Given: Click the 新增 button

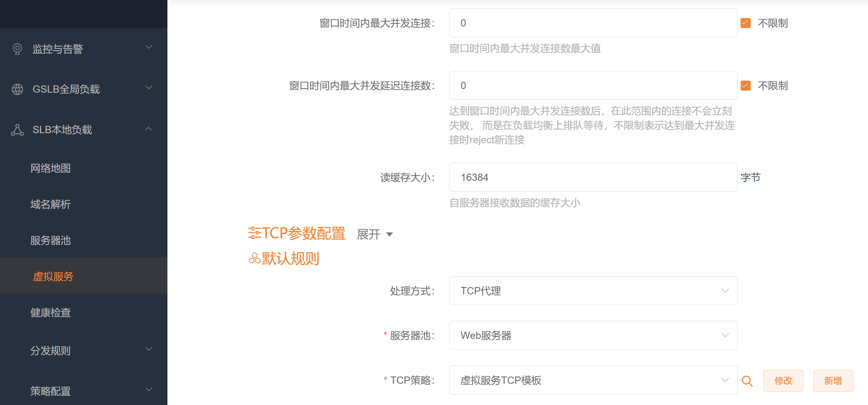Looking at the screenshot, I should [x=833, y=381].
